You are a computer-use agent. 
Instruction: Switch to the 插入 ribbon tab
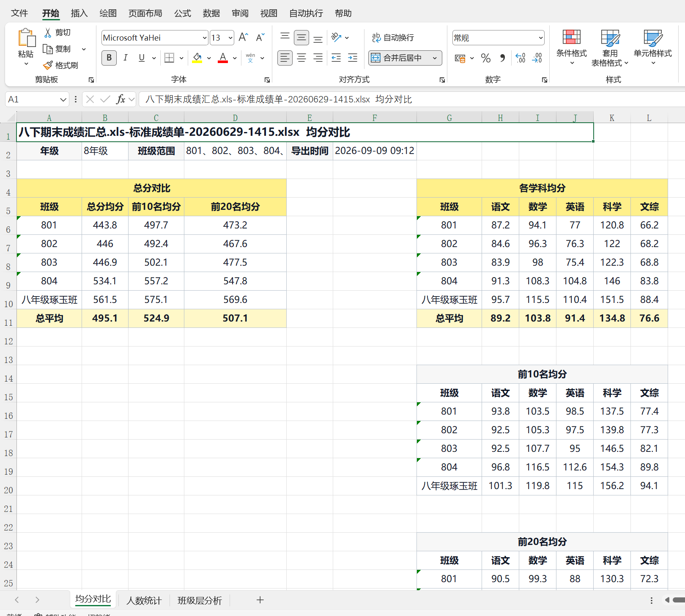click(79, 13)
